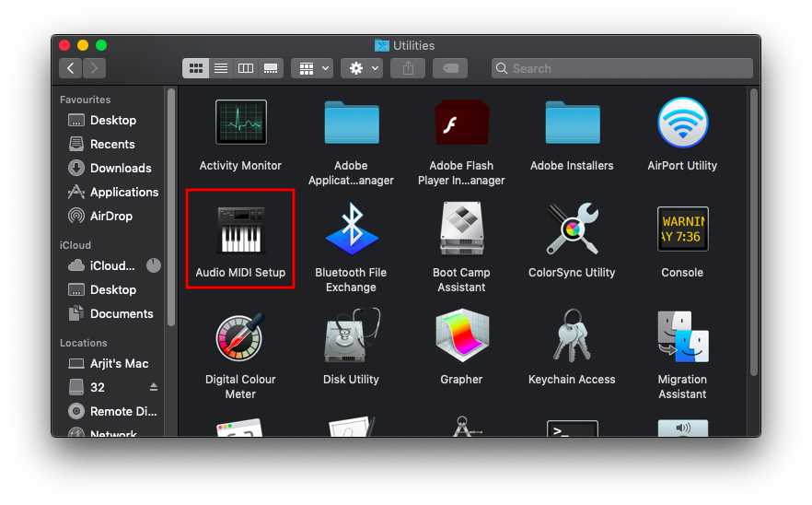Open the Console app
The image size is (812, 505).
point(682,229)
